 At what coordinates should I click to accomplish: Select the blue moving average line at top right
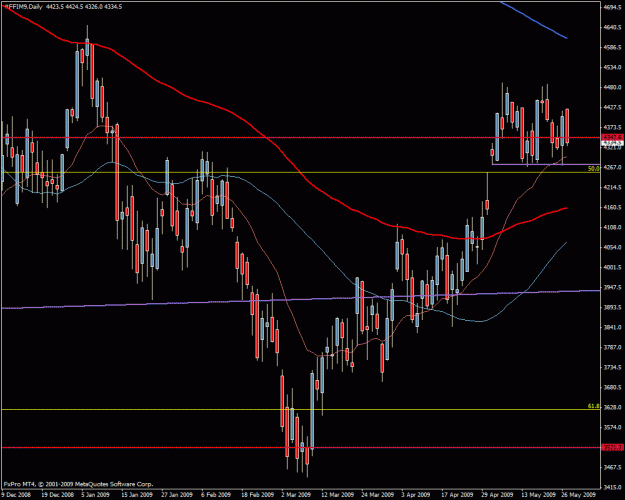(x=534, y=20)
